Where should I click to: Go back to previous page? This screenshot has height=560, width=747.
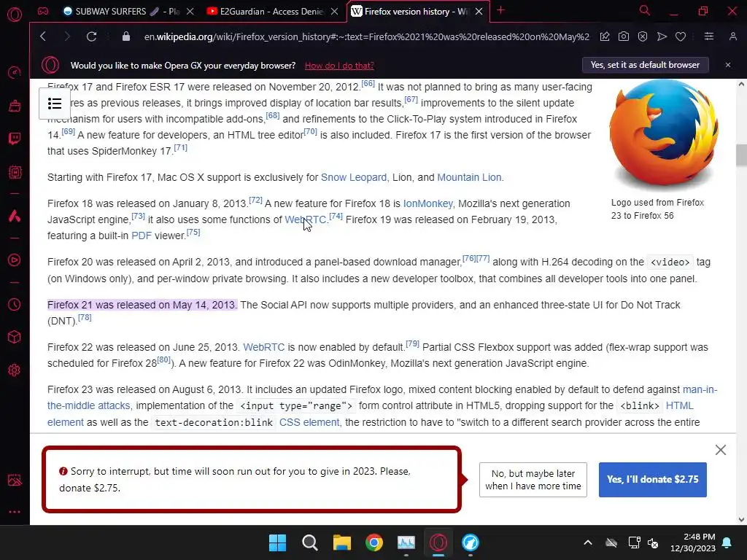point(43,36)
